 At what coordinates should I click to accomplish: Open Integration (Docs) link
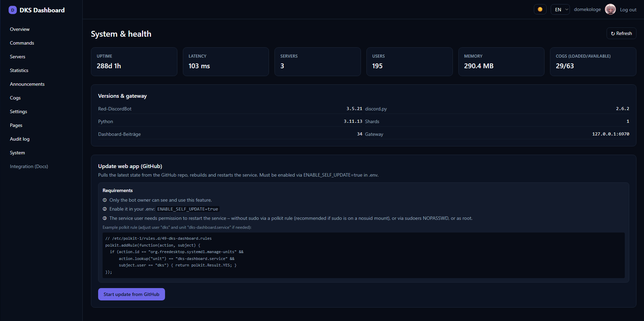click(29, 166)
